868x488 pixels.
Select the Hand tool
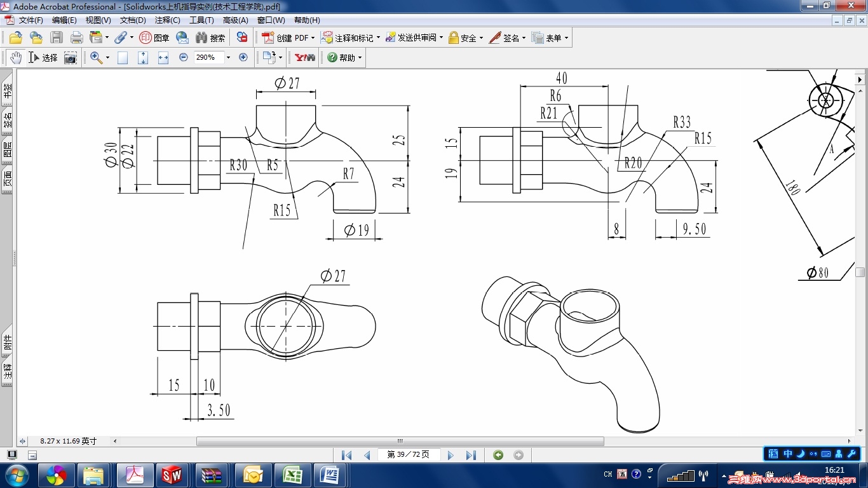tap(16, 57)
